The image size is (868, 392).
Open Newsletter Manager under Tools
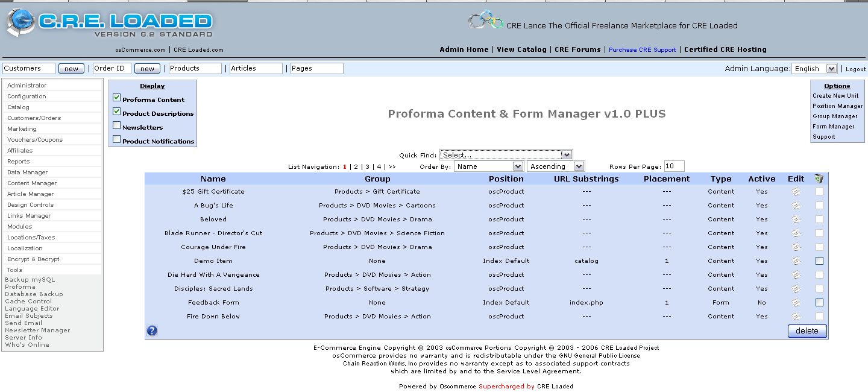(37, 330)
